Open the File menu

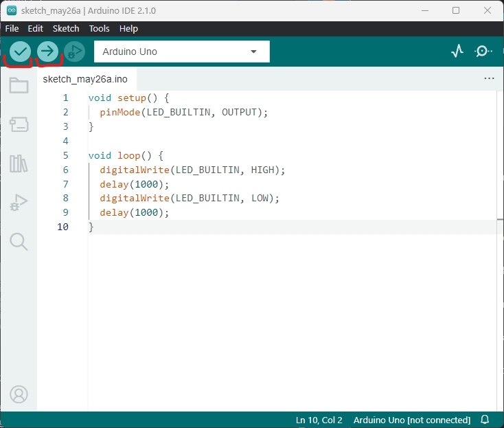(x=12, y=29)
